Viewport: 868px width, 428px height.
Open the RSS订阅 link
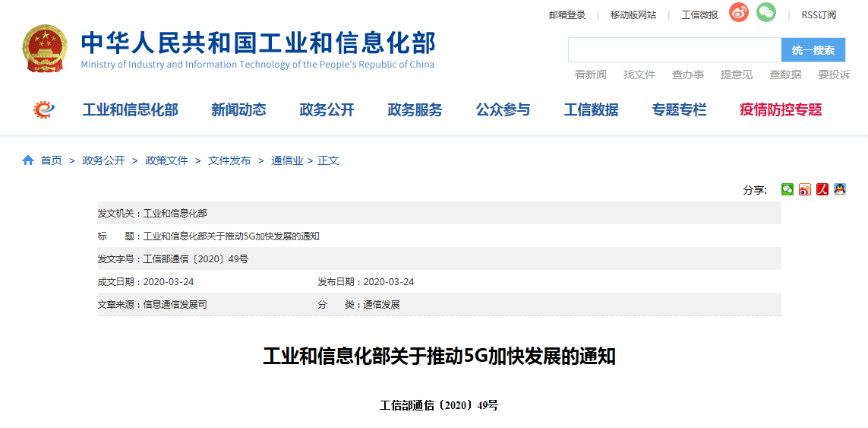[x=819, y=14]
